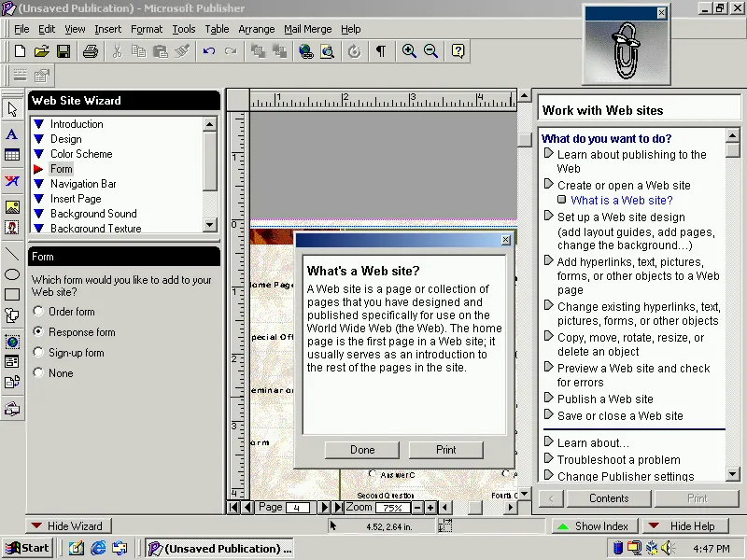Select the WordArt tool
Screen dimensions: 747x560
pyautogui.click(x=11, y=182)
